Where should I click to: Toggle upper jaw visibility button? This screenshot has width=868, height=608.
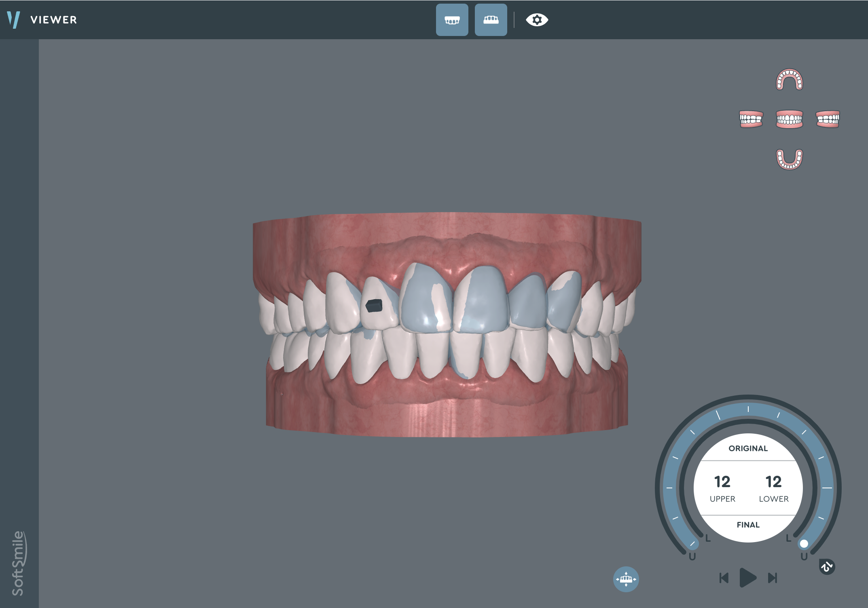[452, 20]
